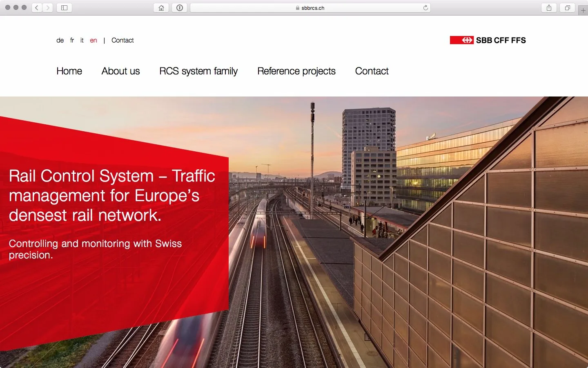Show all tabs overview icon
Screen dimensions: 588x368
567,8
